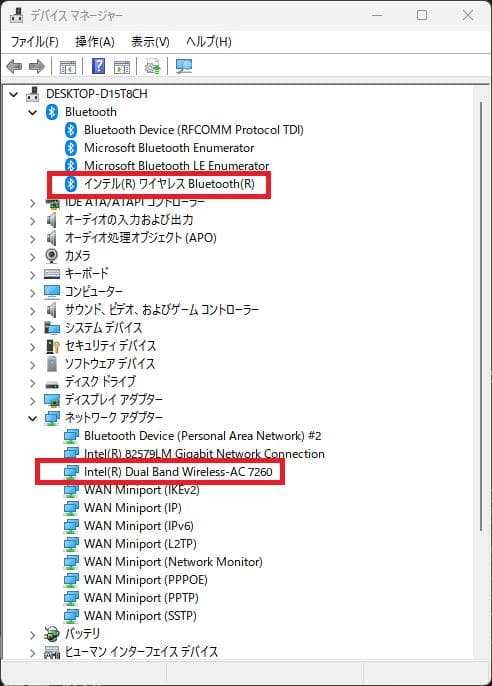
Task: Click コンピューター category label
Action: (x=94, y=291)
